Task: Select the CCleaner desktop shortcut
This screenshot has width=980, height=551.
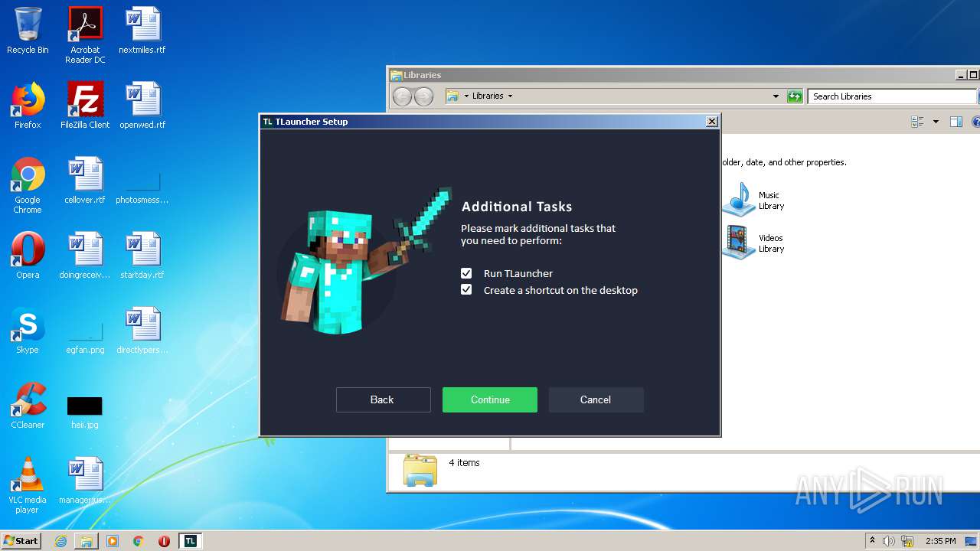Action: (28, 406)
